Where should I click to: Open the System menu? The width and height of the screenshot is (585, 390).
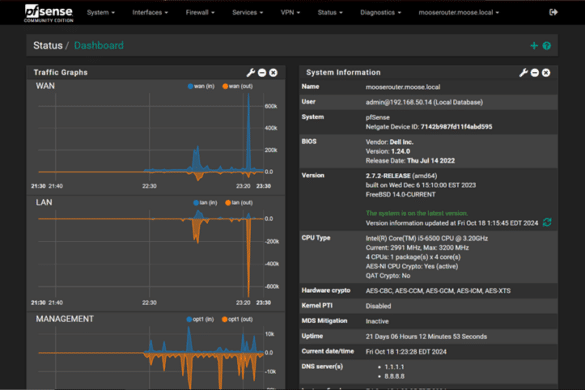point(101,12)
